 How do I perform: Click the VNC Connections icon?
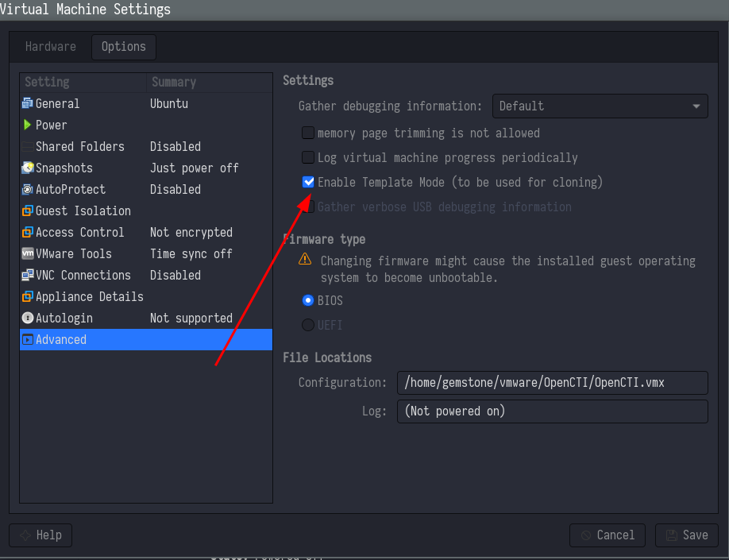point(28,275)
